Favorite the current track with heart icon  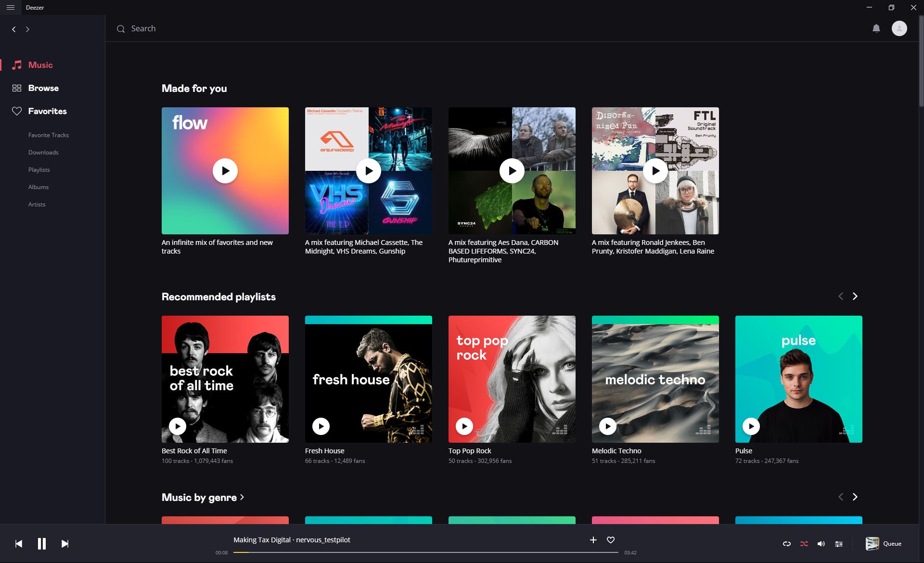(611, 540)
